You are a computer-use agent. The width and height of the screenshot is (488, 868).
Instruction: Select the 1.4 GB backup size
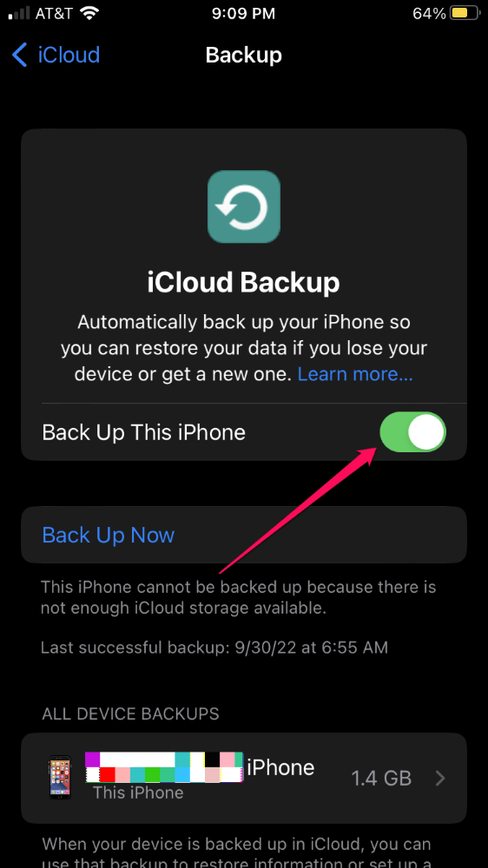(381, 779)
